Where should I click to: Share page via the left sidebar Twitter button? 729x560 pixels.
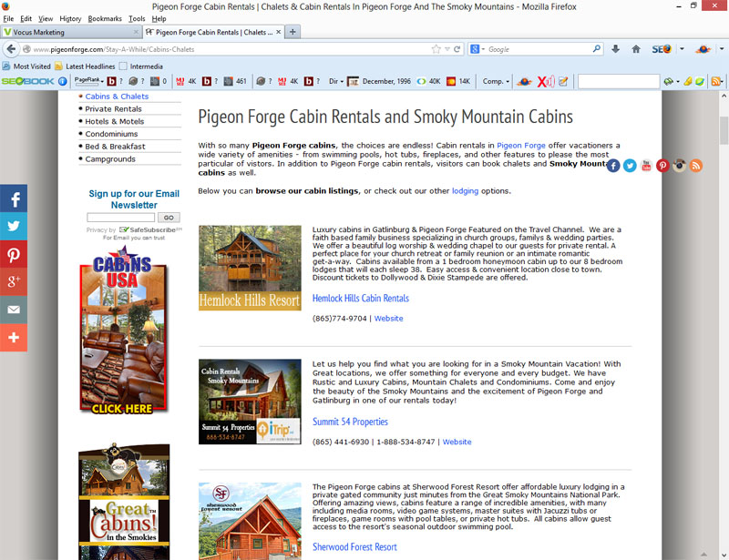[14, 227]
